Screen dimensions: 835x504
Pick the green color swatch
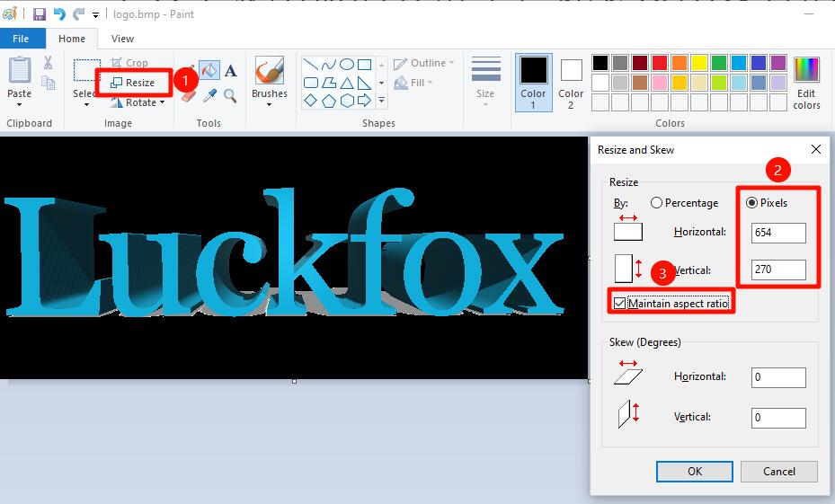tap(718, 63)
